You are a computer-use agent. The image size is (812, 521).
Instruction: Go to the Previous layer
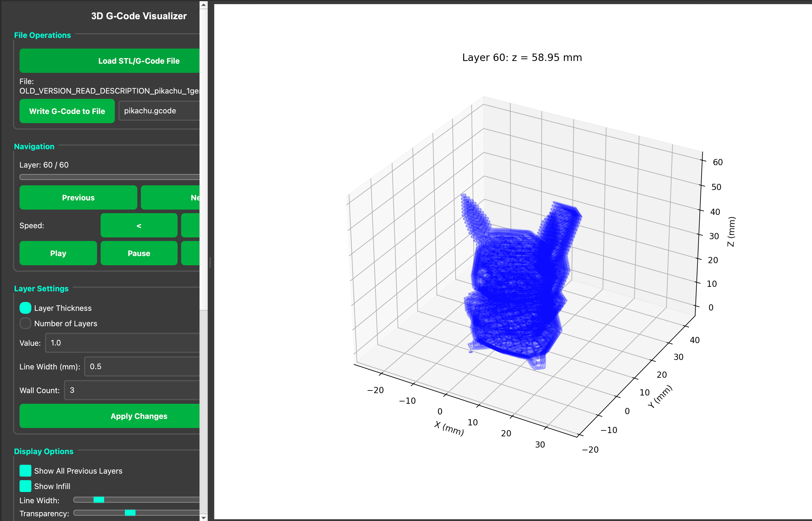[78, 197]
